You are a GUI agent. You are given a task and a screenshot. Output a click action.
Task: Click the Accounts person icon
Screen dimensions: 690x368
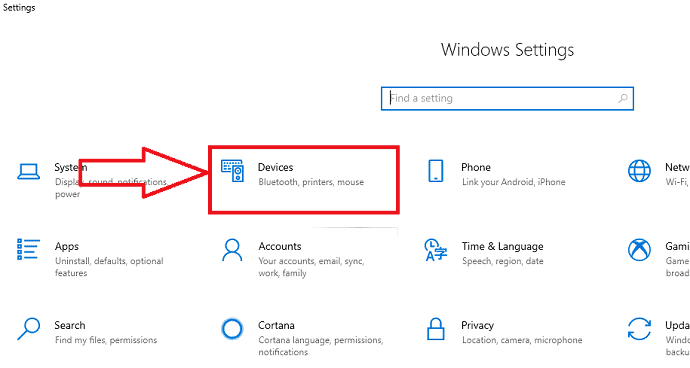click(x=232, y=250)
